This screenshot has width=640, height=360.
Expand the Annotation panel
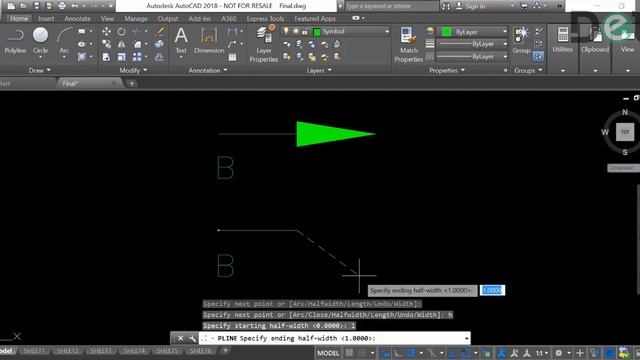click(x=208, y=70)
